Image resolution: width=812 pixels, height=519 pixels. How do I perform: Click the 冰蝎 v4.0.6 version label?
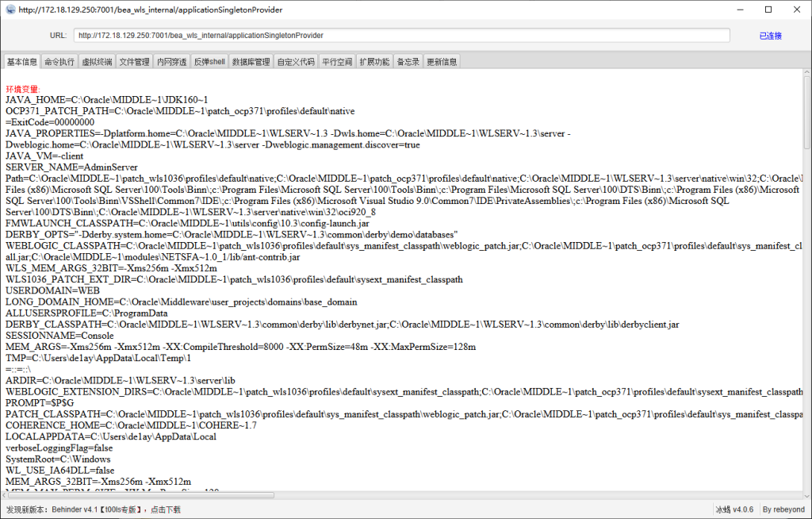[x=734, y=509]
